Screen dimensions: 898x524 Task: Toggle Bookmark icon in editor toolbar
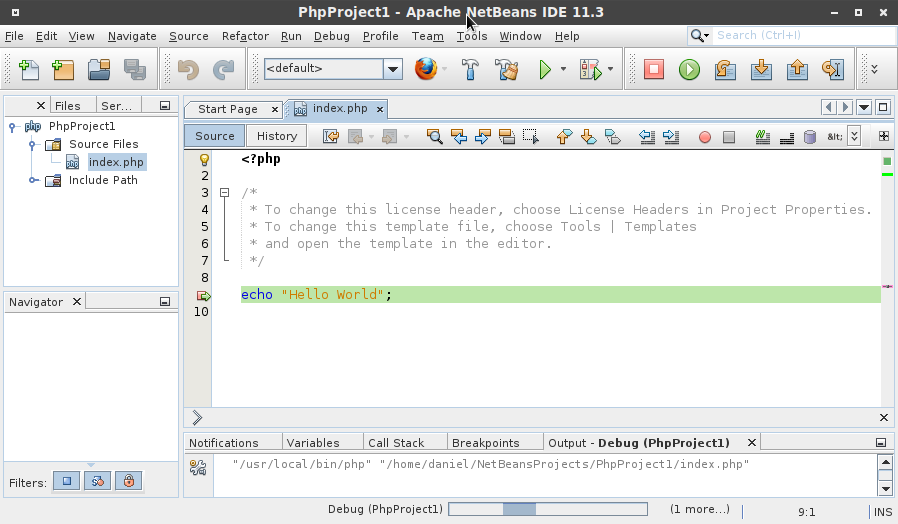click(x=612, y=136)
